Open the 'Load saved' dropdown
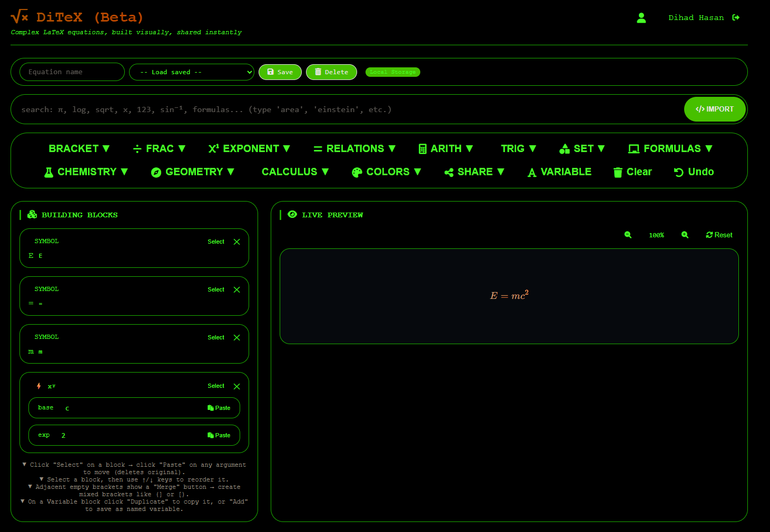Image resolution: width=770 pixels, height=532 pixels. click(191, 72)
